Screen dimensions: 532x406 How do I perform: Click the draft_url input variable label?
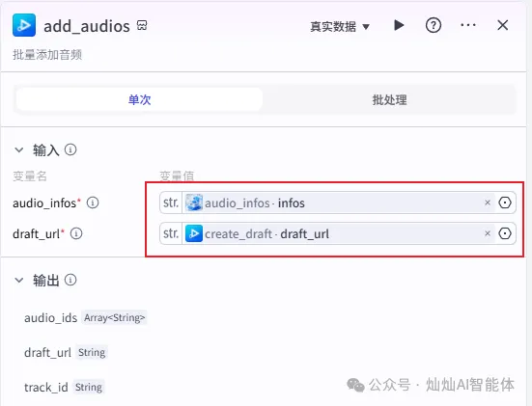(36, 233)
